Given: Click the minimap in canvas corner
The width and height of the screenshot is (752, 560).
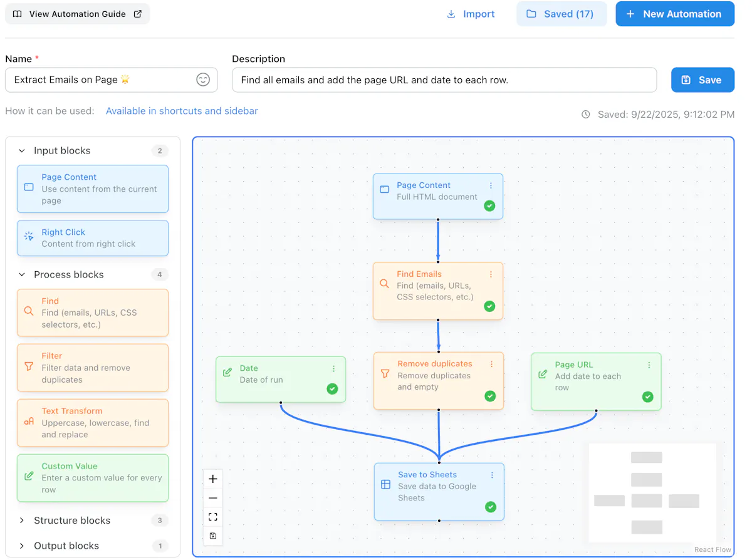Looking at the screenshot, I should pyautogui.click(x=652, y=493).
